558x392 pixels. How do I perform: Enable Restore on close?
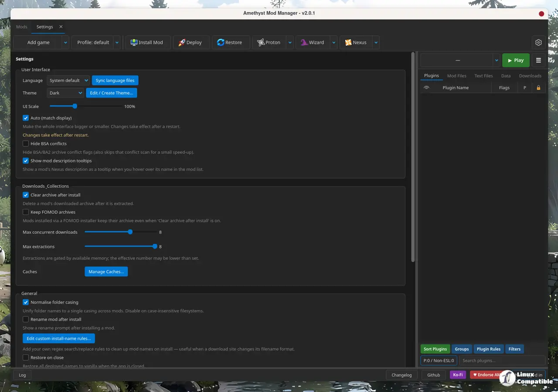pyautogui.click(x=26, y=358)
